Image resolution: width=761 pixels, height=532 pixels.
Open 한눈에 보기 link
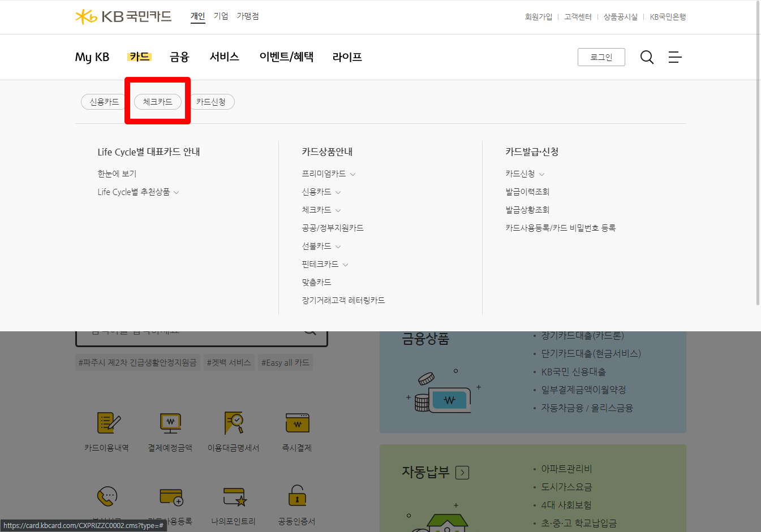coord(117,174)
